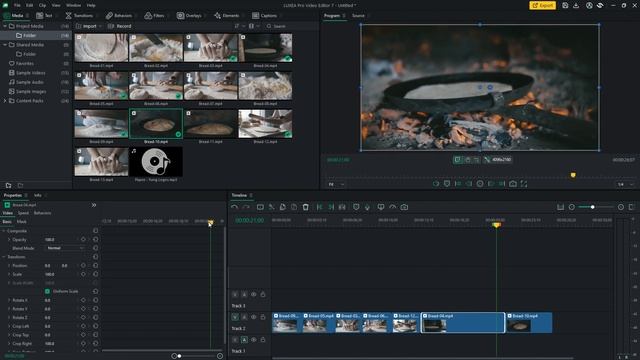Screen dimensions: 640x360
Task: Take a timeline snapshot with camera icon
Action: (x=404, y=207)
